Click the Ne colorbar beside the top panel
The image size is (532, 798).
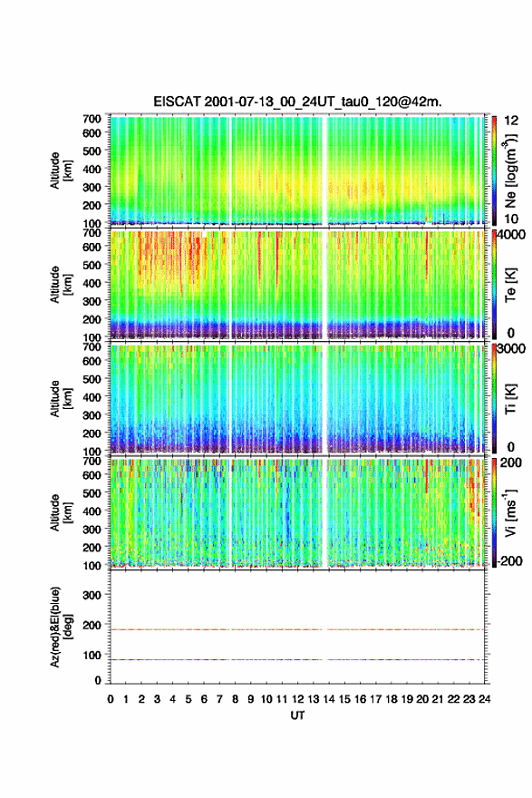494,170
